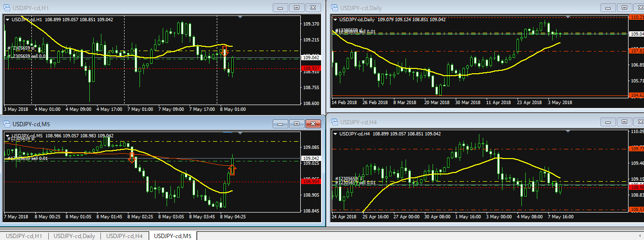Minimize the USDJPY-cd,Daily chart window
Screen dimensions: 644x240
click(608, 8)
